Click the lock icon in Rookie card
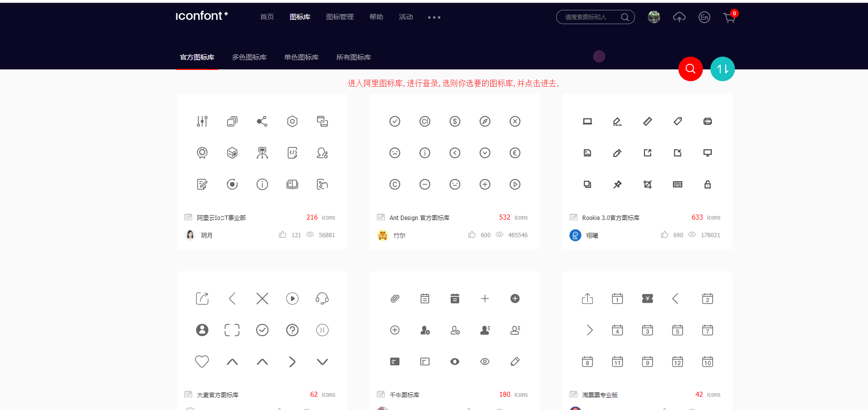 coord(707,184)
